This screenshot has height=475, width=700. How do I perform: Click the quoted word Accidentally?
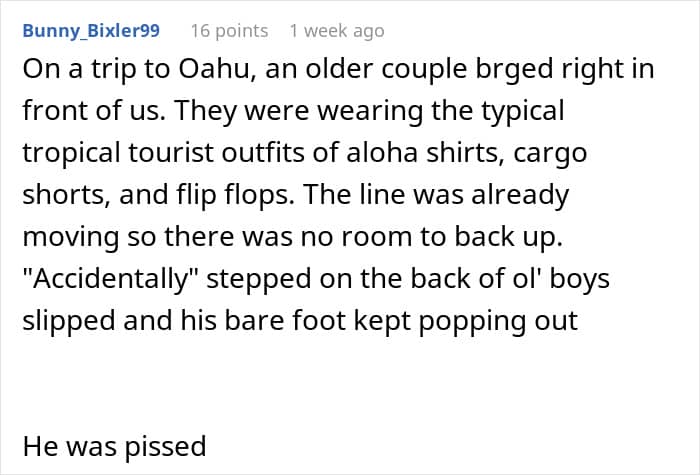(112, 279)
